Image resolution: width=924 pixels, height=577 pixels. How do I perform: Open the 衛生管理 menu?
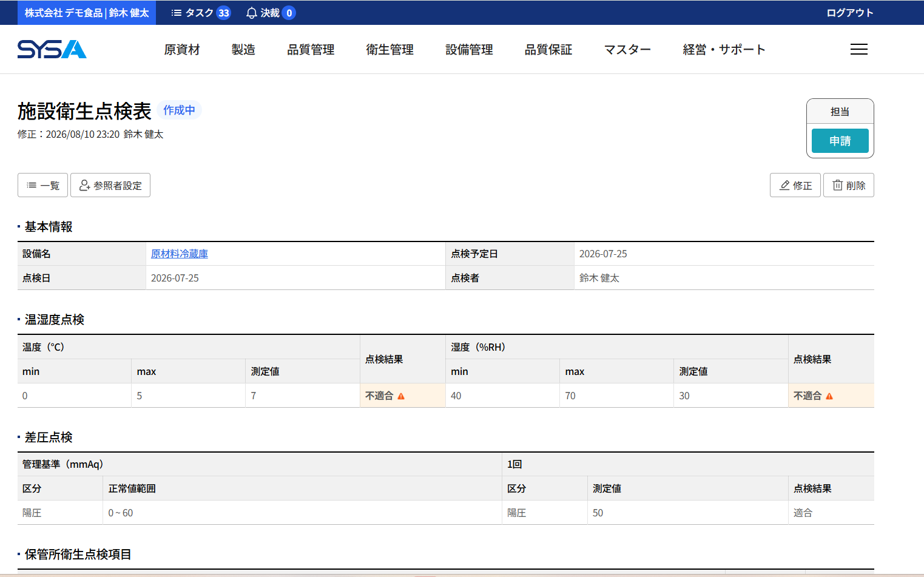coord(390,50)
